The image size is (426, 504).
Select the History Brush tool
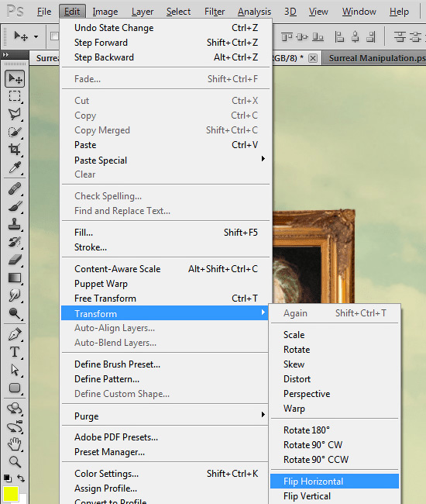tap(15, 242)
